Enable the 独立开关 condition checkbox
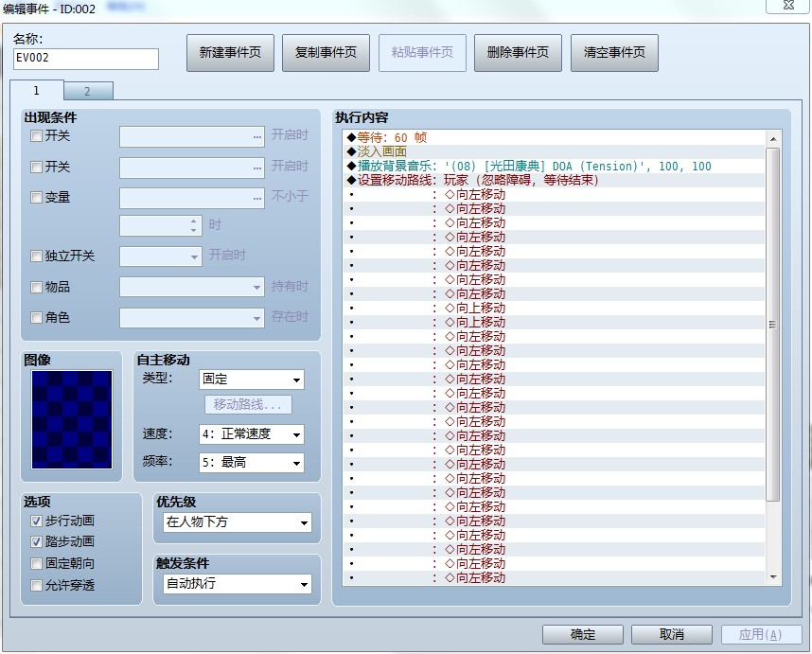Screen dimensions: 812x654 (x=36, y=256)
